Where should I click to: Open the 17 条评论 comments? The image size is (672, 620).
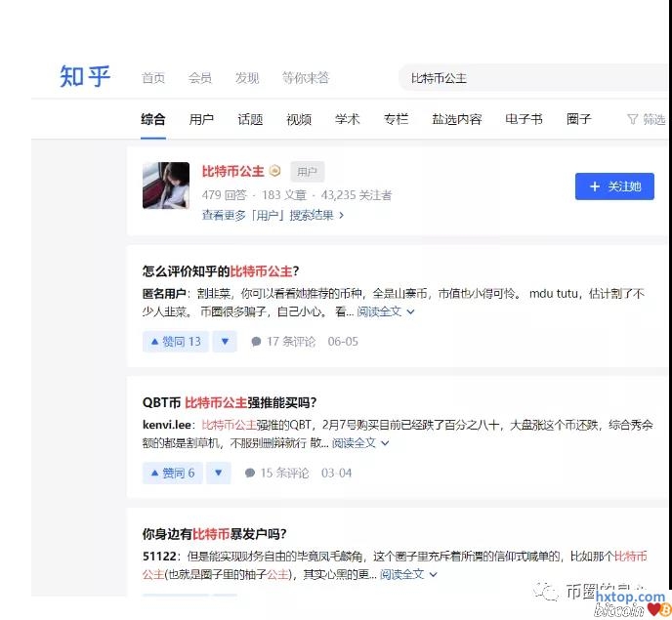(x=283, y=342)
